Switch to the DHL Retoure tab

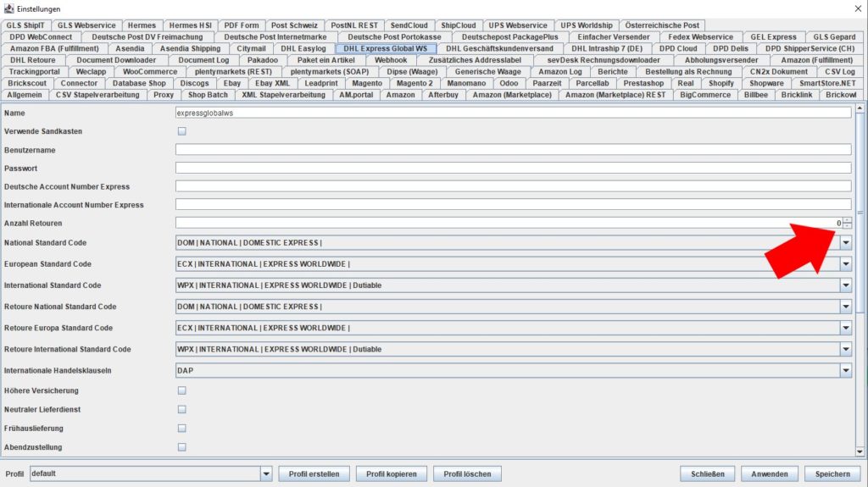[33, 60]
